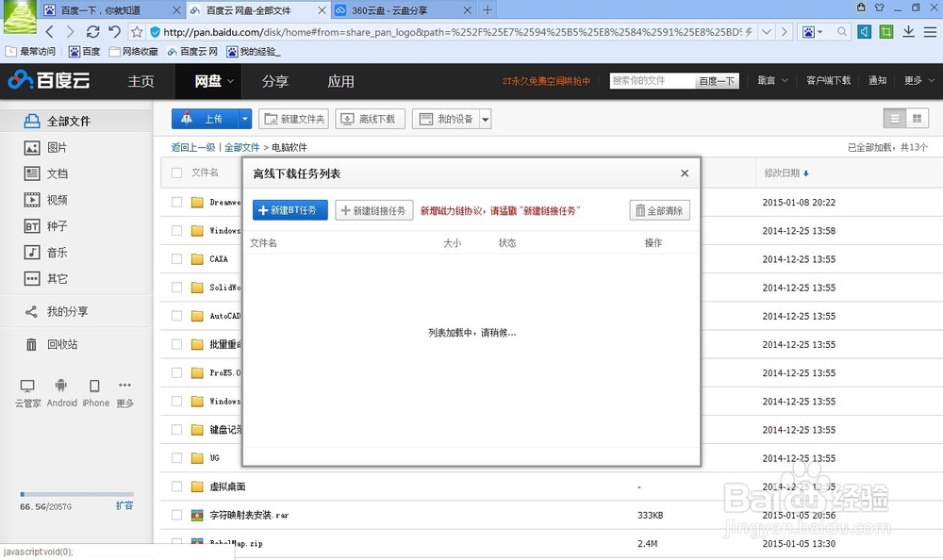Image resolution: width=943 pixels, height=560 pixels.
Task: Click the undo/restore closed tab icon
Action: coord(114,32)
